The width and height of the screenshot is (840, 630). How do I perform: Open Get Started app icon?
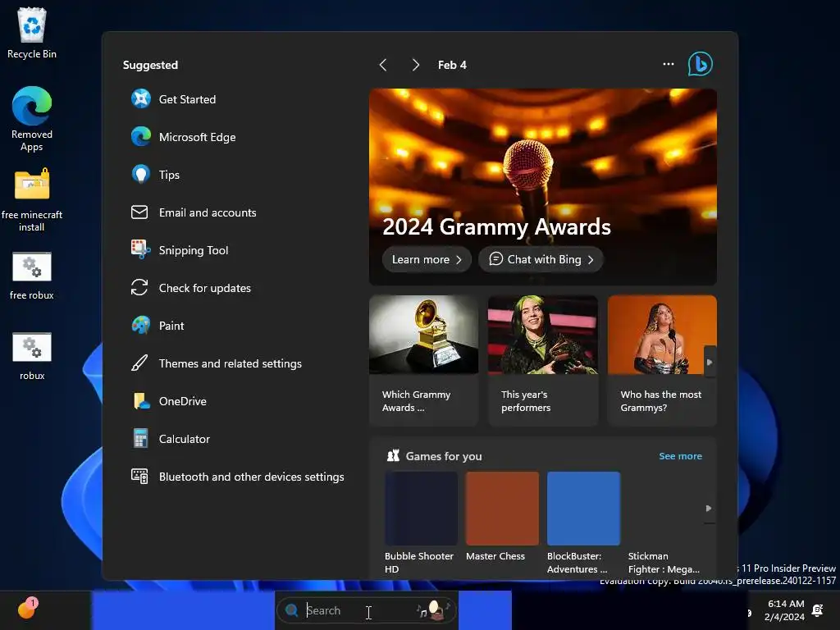[141, 99]
